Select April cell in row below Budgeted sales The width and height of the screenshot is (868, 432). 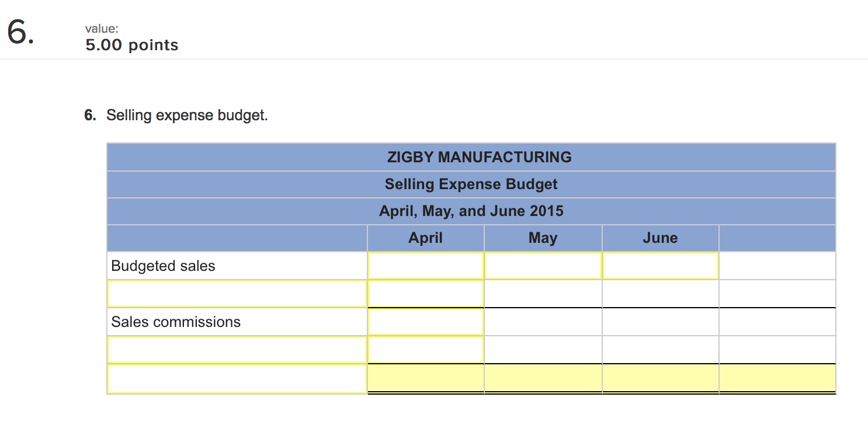click(425, 294)
